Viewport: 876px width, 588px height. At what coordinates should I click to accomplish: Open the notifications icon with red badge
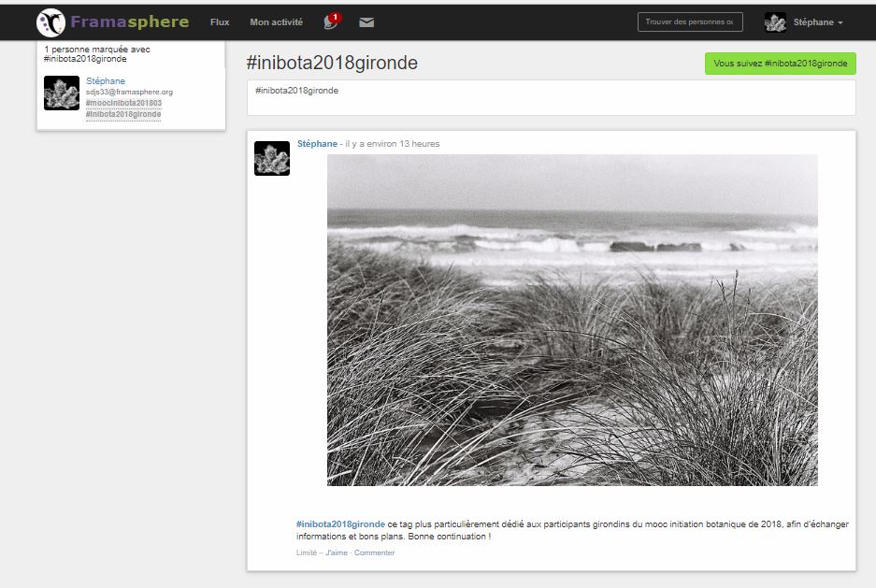pyautogui.click(x=331, y=22)
